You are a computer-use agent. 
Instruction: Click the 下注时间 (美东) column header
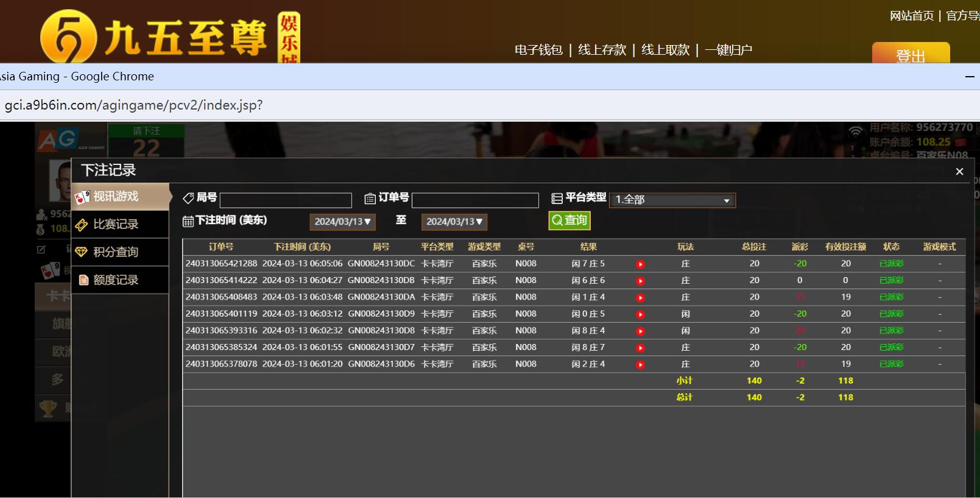[x=302, y=247]
